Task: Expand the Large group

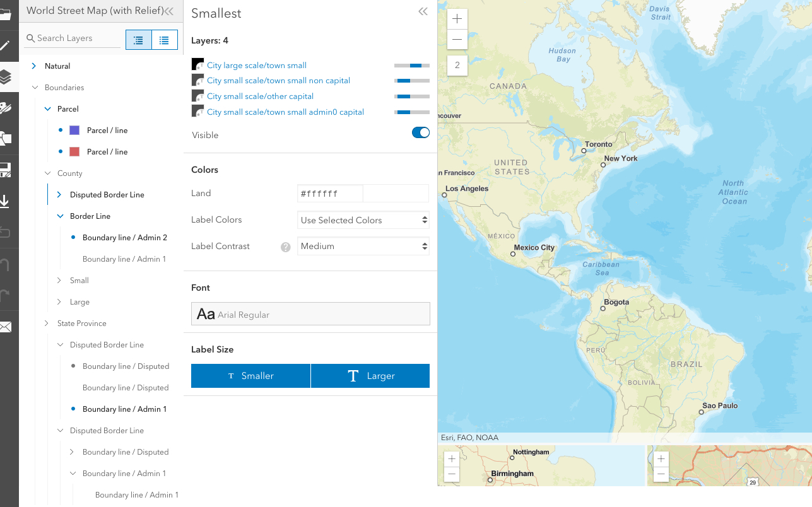Action: coord(59,302)
